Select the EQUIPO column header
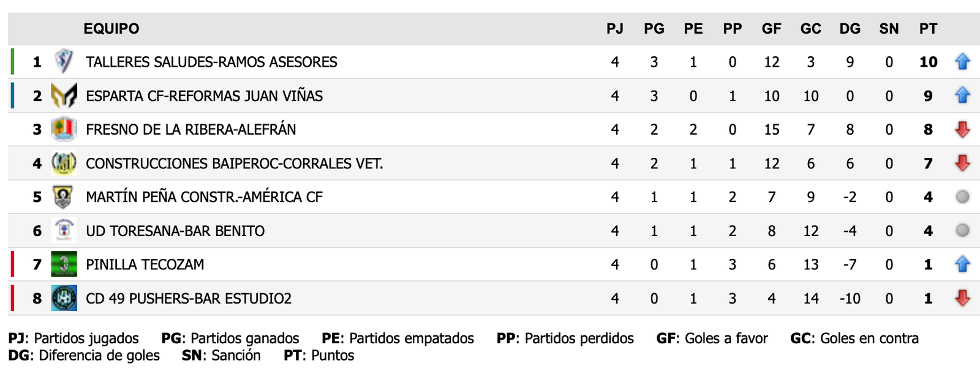The image size is (980, 369). tap(111, 29)
